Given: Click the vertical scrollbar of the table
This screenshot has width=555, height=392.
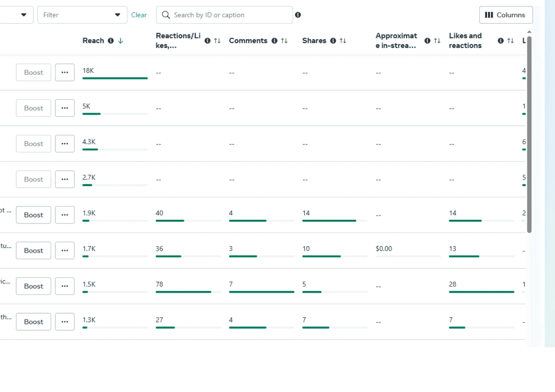Looking at the screenshot, I should coord(529,134).
